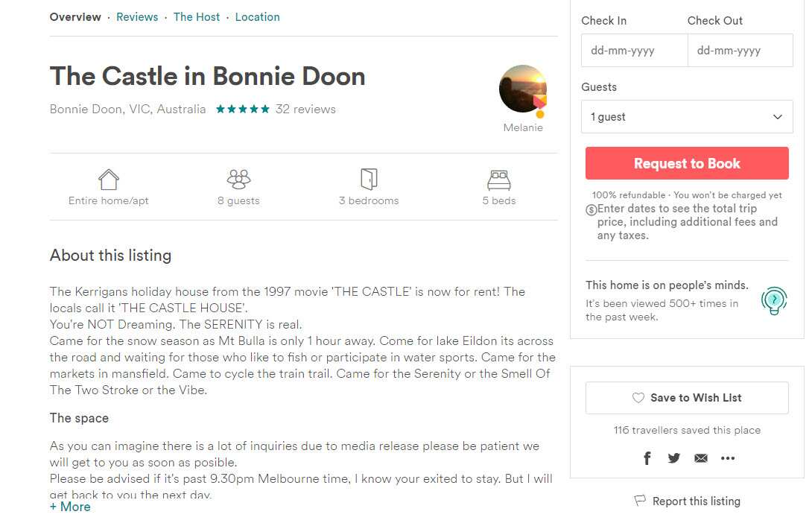Screen dimensions: 812x532
Task: Click the lightbulb icon beside the popularity notice
Action: click(x=773, y=301)
